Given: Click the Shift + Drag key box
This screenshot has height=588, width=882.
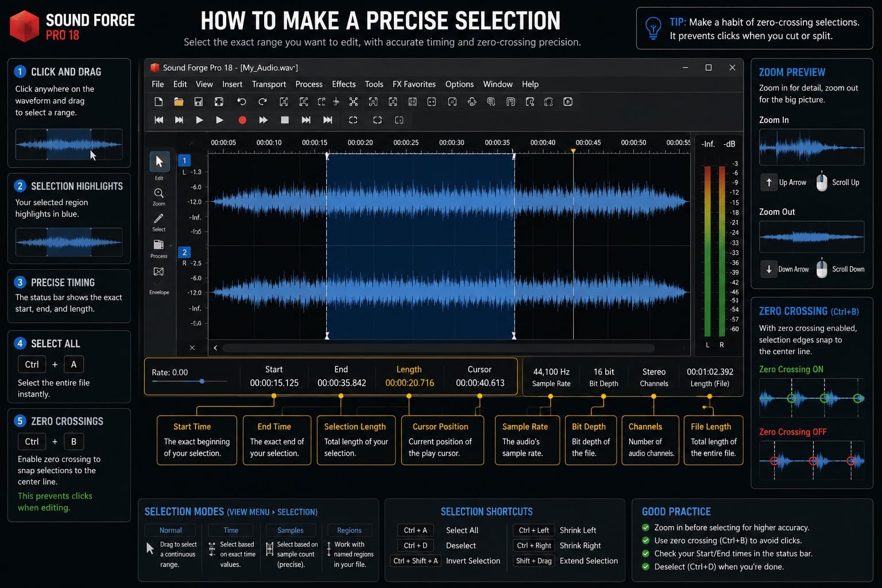Looking at the screenshot, I should [x=533, y=561].
